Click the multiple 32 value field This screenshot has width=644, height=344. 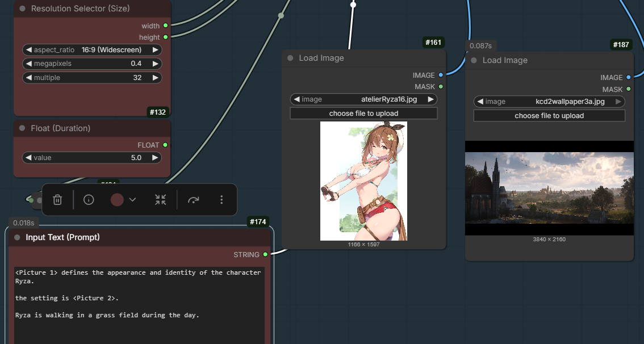coord(92,78)
